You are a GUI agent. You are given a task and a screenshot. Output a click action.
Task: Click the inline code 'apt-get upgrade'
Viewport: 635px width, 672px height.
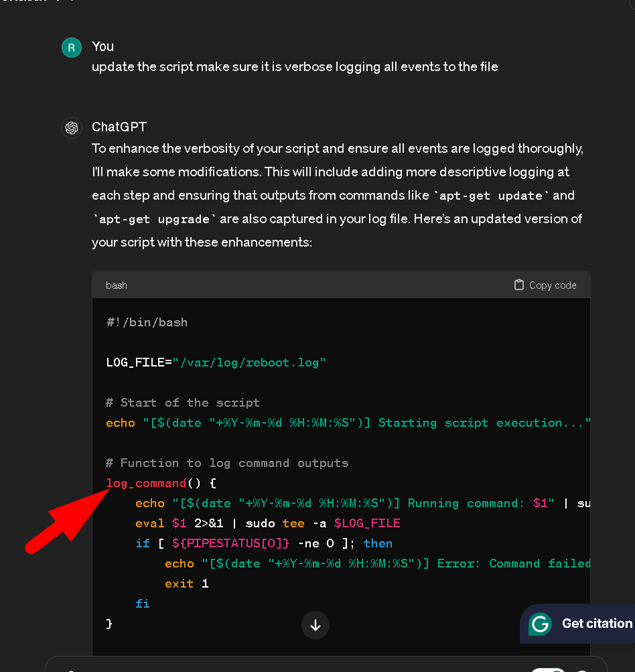click(x=154, y=220)
